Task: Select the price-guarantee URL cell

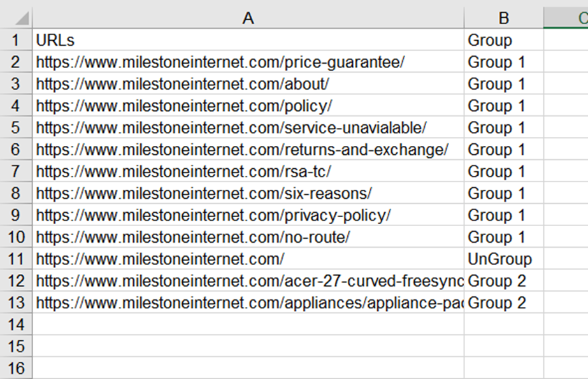Action: 248,62
